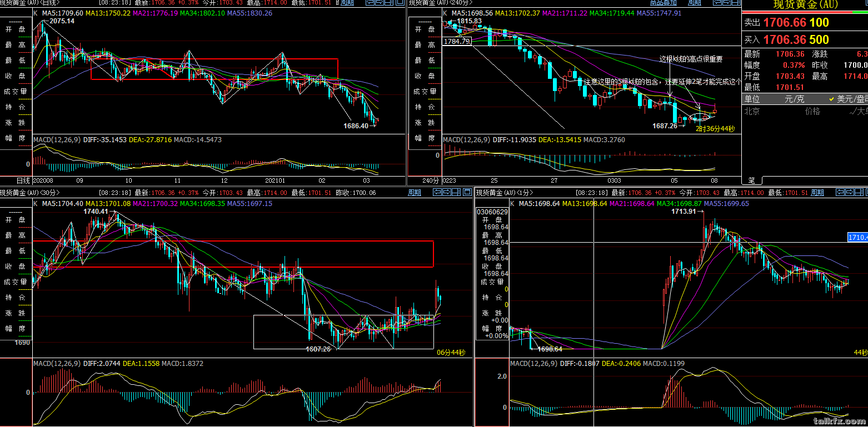Screen dimensions: 868x427
Task: Go to previous symbol in 1-minute panel
Action: point(840,192)
